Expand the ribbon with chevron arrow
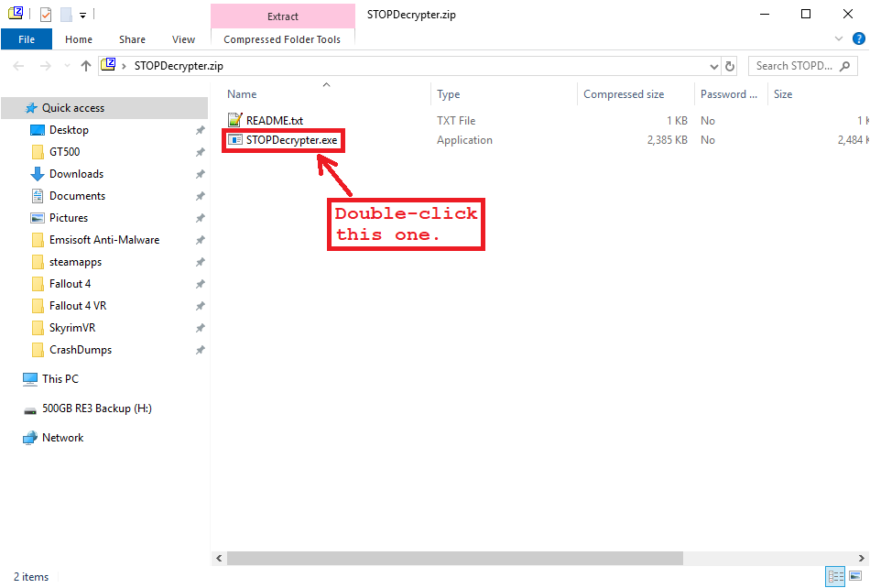 pos(838,39)
